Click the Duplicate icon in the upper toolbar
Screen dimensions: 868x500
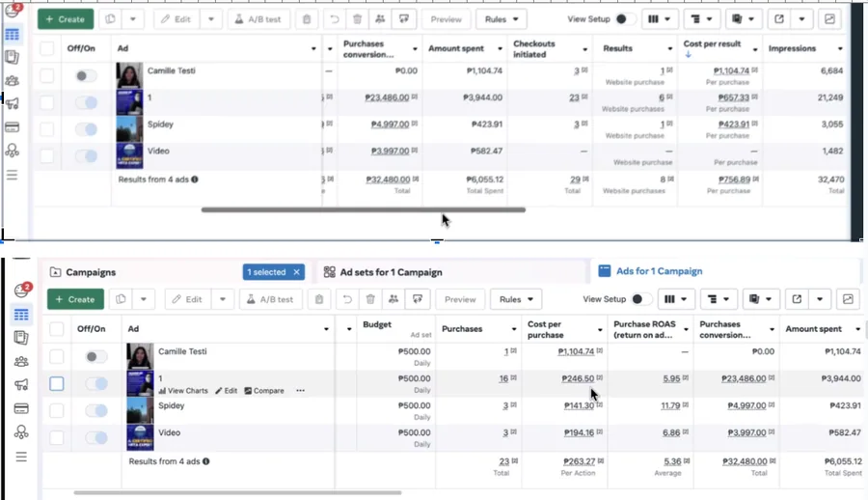tap(110, 19)
